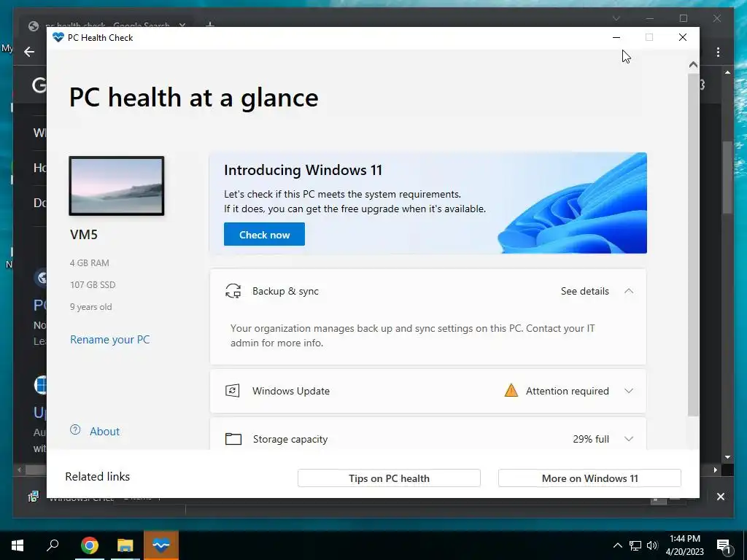
Task: Click the About question mark icon
Action: click(x=75, y=430)
